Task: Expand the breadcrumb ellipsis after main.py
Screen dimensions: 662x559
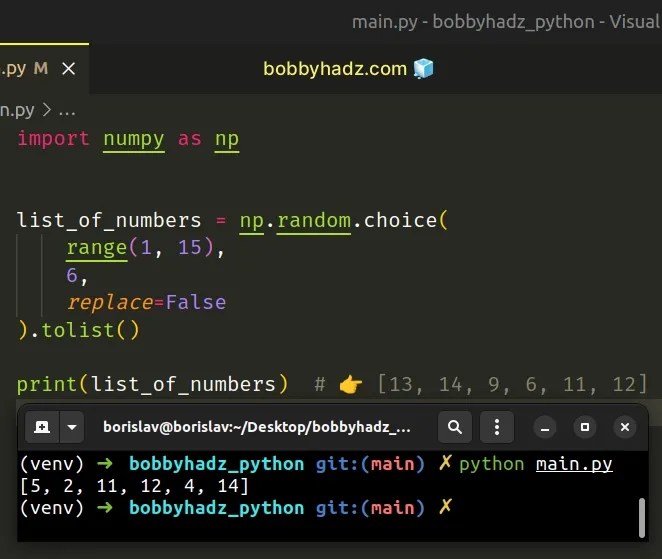Action: click(x=67, y=111)
